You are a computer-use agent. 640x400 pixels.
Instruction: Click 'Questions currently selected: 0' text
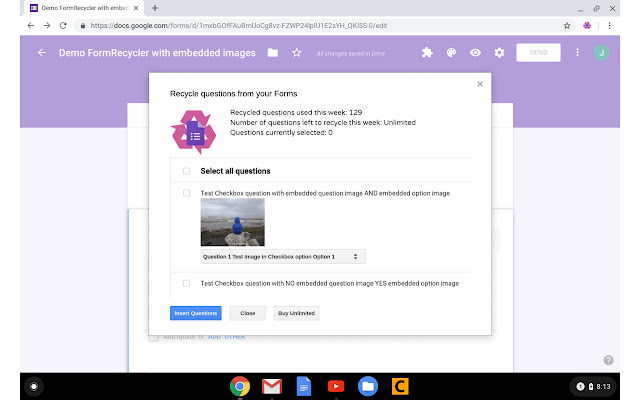point(281,133)
